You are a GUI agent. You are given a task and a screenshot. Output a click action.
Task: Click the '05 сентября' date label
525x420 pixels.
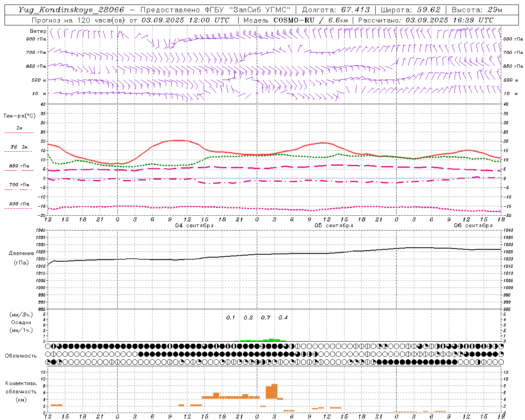[334, 226]
